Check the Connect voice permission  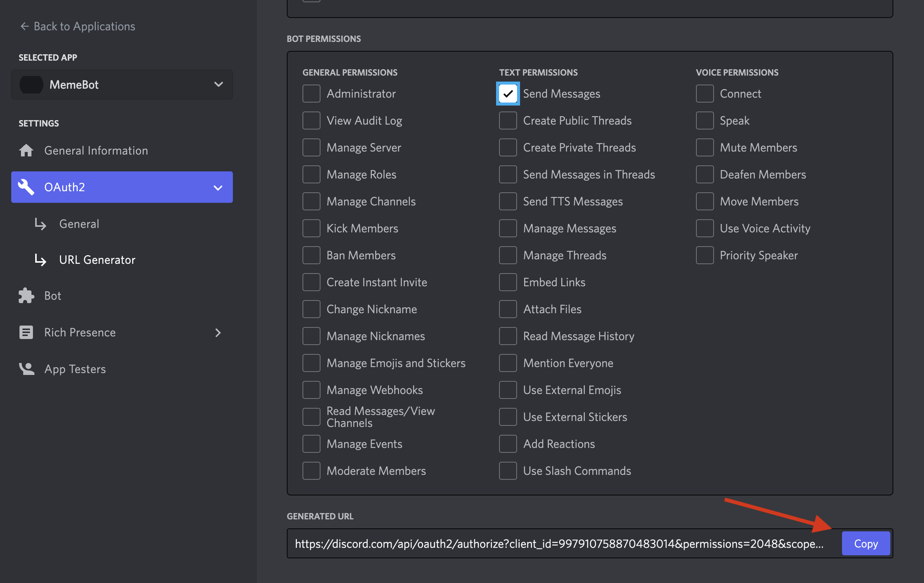tap(705, 94)
